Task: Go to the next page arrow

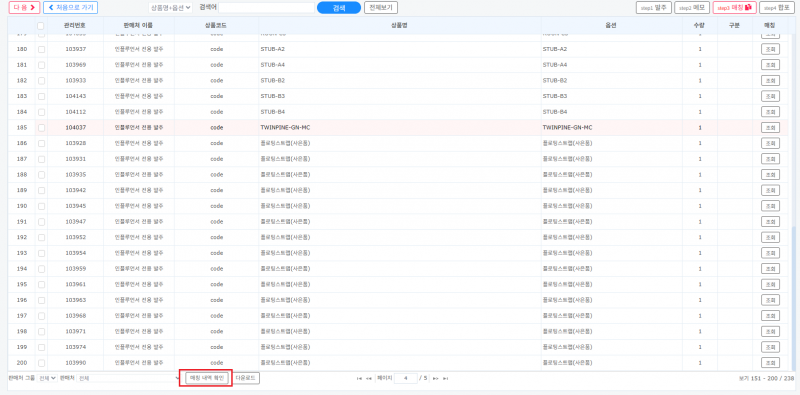Action: tap(436, 379)
